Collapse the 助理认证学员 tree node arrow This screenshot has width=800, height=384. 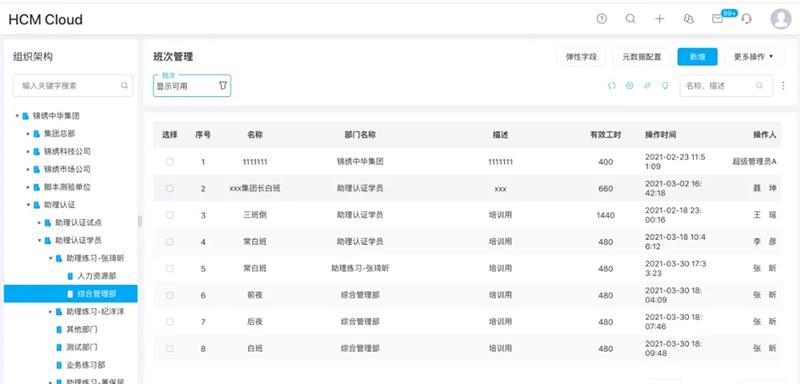[x=39, y=240]
